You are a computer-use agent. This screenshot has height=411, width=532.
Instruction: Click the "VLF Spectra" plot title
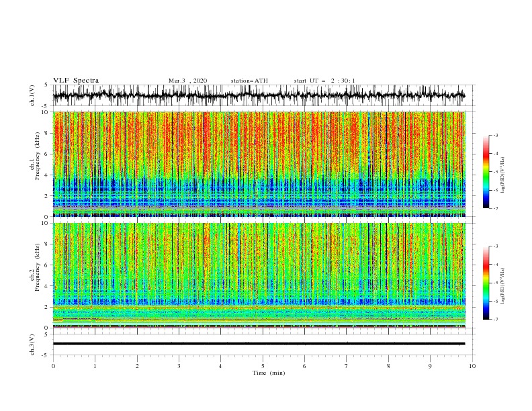click(76, 81)
